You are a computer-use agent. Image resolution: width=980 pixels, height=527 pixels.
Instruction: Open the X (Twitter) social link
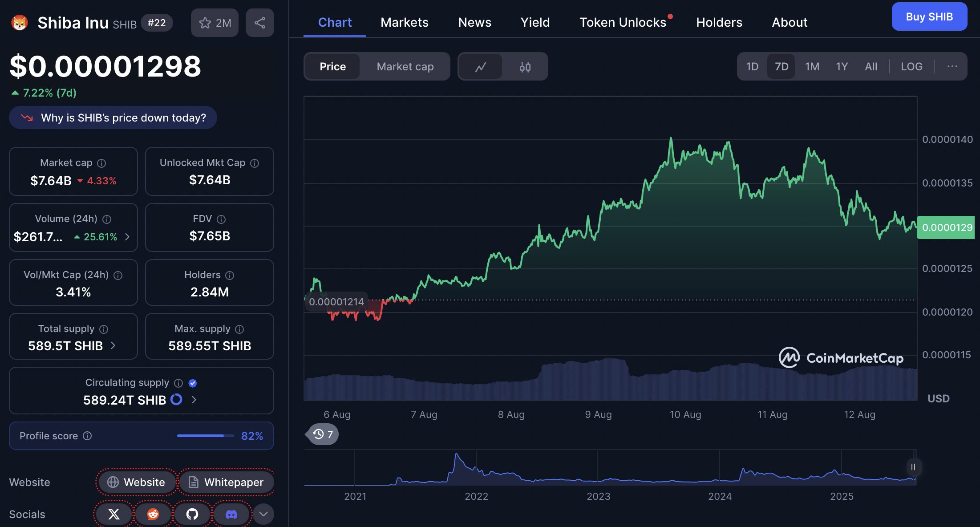click(x=114, y=514)
